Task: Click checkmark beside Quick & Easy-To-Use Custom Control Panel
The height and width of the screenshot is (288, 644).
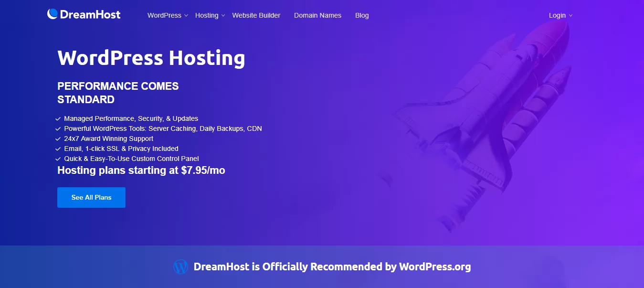Action: point(58,159)
